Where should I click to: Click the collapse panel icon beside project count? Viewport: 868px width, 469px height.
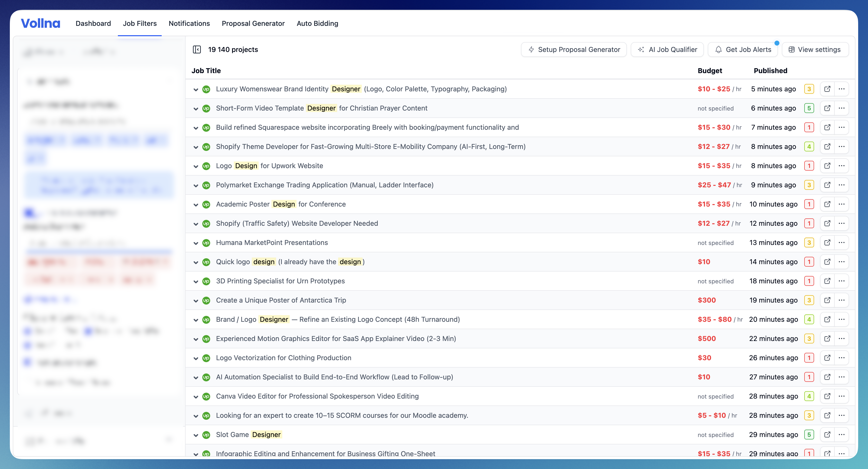coord(197,49)
